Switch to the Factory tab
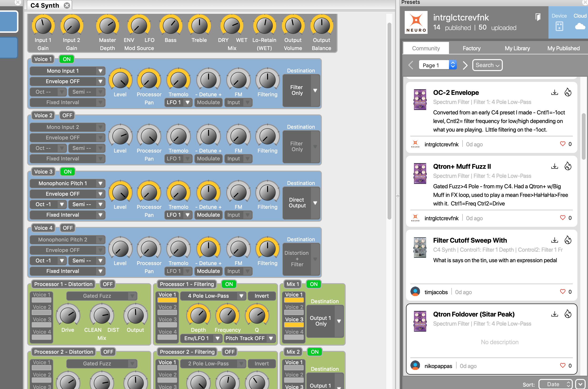The height and width of the screenshot is (389, 588). [471, 48]
